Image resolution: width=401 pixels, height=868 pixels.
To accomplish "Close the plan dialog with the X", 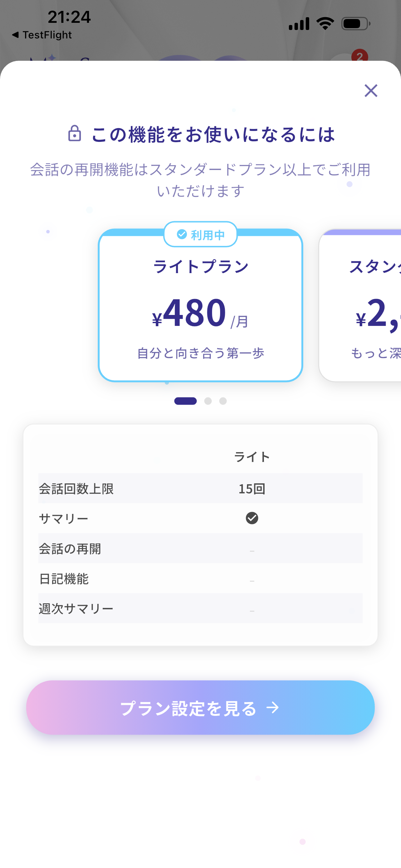I will (370, 91).
